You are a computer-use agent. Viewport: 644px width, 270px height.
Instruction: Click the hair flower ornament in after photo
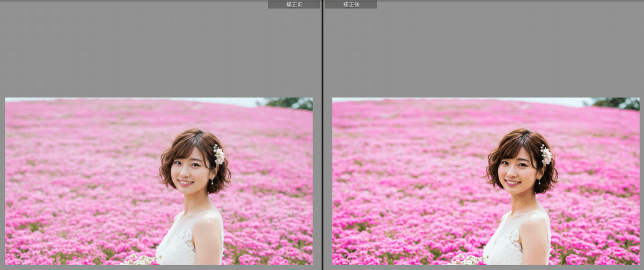546,155
